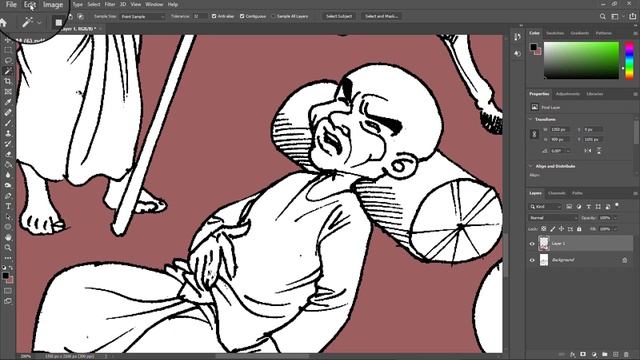The width and height of the screenshot is (640, 360).
Task: Select the Zoom tool
Action: pos(8,247)
